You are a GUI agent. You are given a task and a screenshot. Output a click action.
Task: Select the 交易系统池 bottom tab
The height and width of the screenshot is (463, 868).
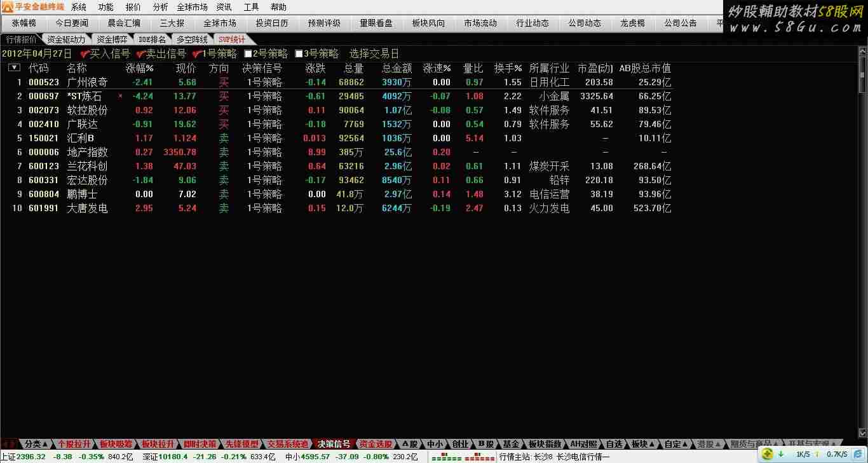click(288, 444)
